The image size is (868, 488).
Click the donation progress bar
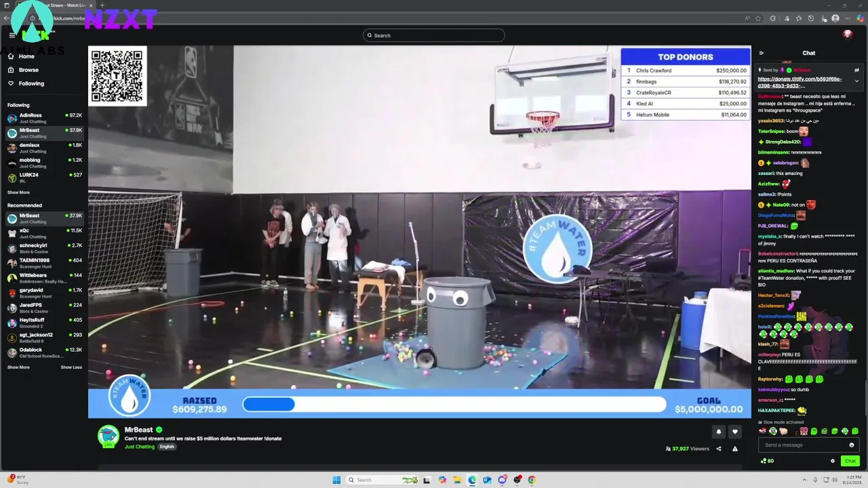coord(454,405)
